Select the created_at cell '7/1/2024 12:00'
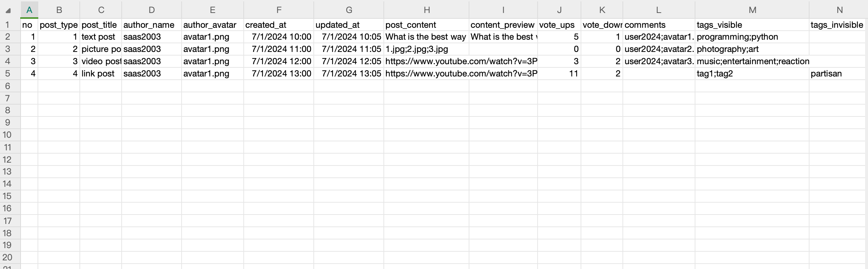This screenshot has width=868, height=269. (x=278, y=61)
